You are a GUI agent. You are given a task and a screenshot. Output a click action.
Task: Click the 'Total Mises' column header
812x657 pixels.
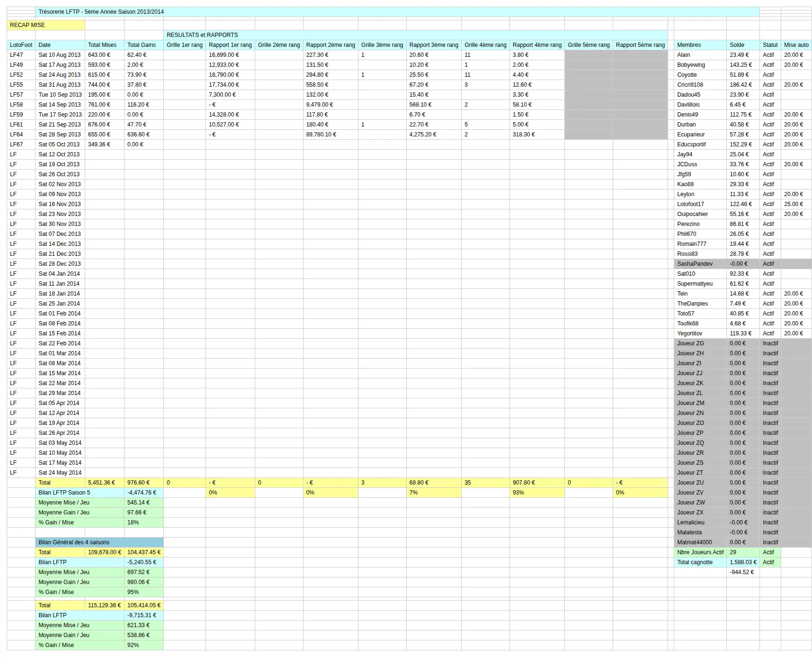(x=105, y=45)
